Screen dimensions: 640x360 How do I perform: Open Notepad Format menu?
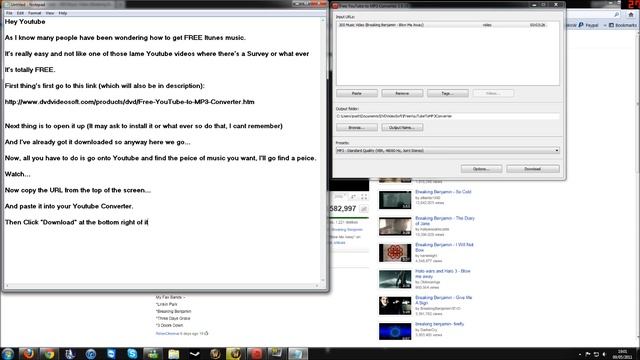(35, 13)
